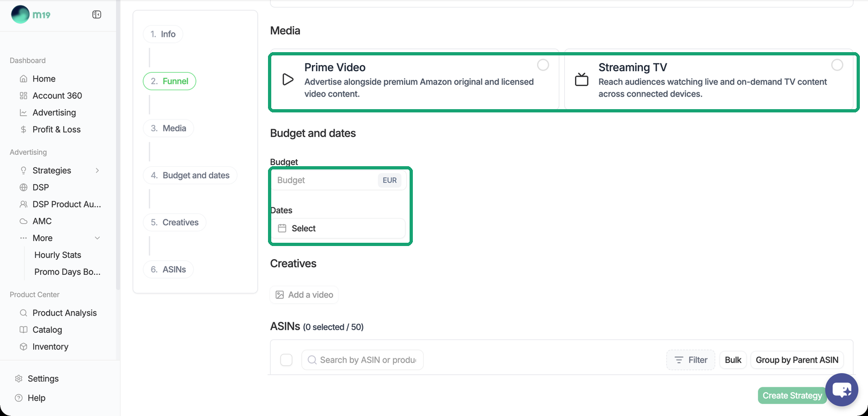Click the search magnifier in ASIN search
Screen dimensions: 868x416
(312, 360)
